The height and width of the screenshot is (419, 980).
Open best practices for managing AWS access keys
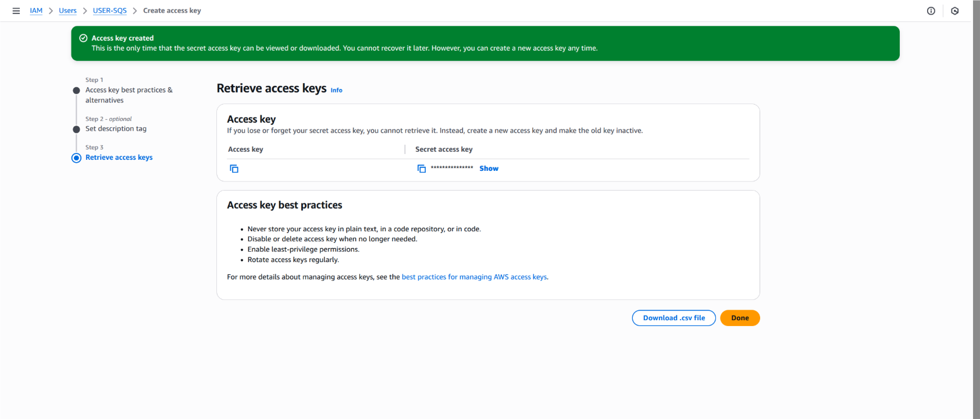click(474, 277)
